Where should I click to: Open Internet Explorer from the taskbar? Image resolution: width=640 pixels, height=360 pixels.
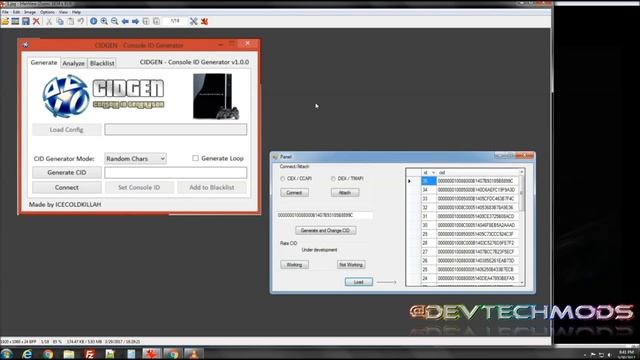[27, 354]
